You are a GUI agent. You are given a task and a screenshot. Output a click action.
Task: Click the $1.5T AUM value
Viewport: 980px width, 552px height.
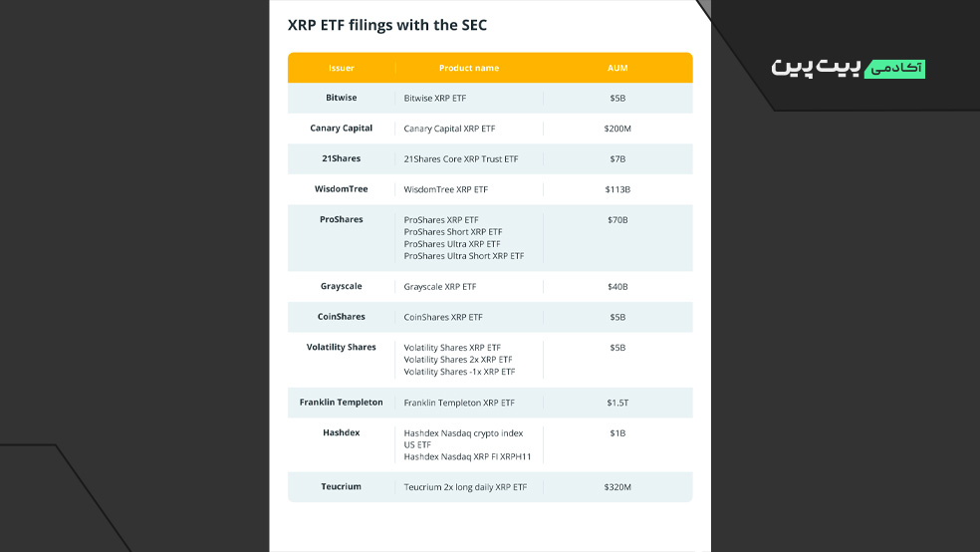617,403
